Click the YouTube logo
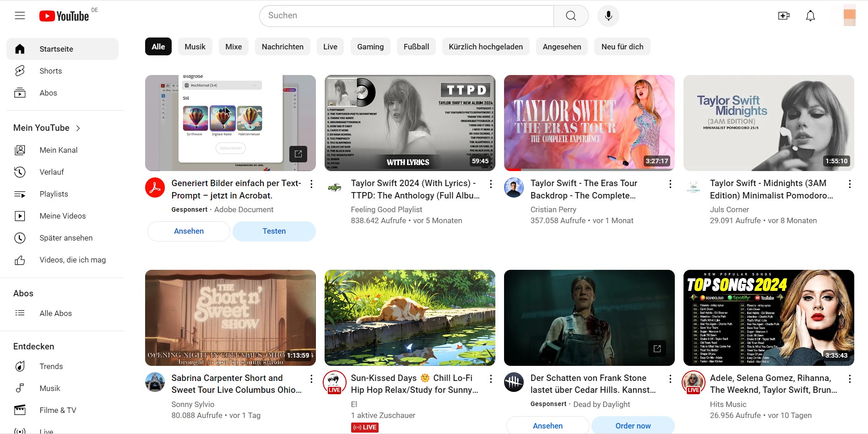The image size is (868, 434). (x=64, y=16)
